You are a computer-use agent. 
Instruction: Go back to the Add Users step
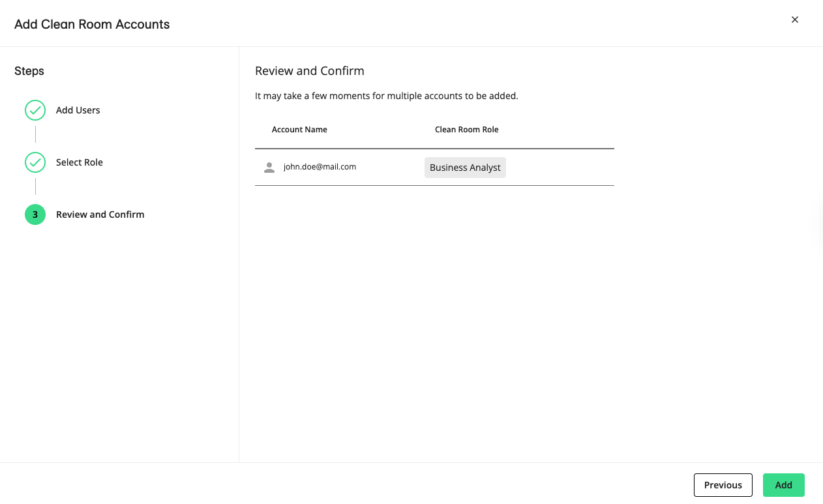click(x=78, y=110)
